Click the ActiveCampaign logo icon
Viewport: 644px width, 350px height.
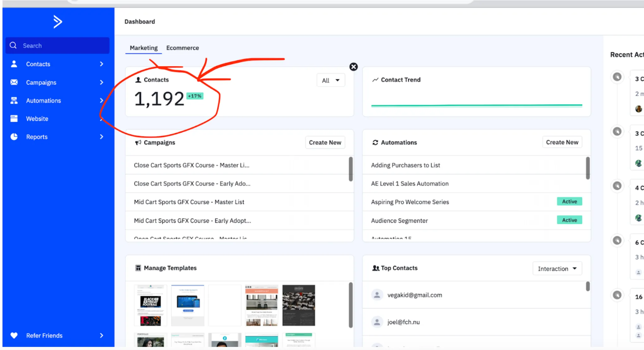pos(58,22)
